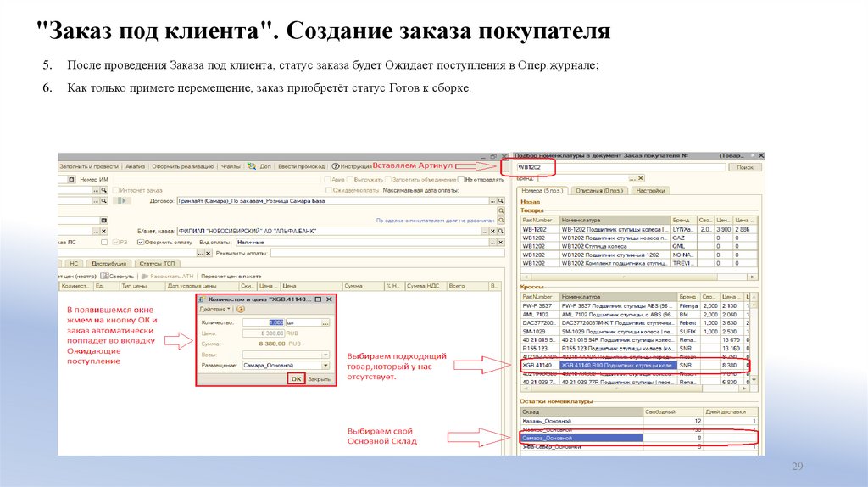Viewport: 868px width, 487px height.
Task: Click magnifier icon in Б/счет, касса field
Action: click(500, 231)
